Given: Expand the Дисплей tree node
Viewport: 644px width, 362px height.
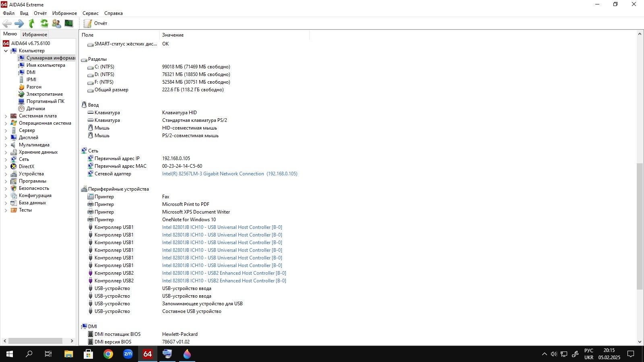Looking at the screenshot, I should [6, 138].
